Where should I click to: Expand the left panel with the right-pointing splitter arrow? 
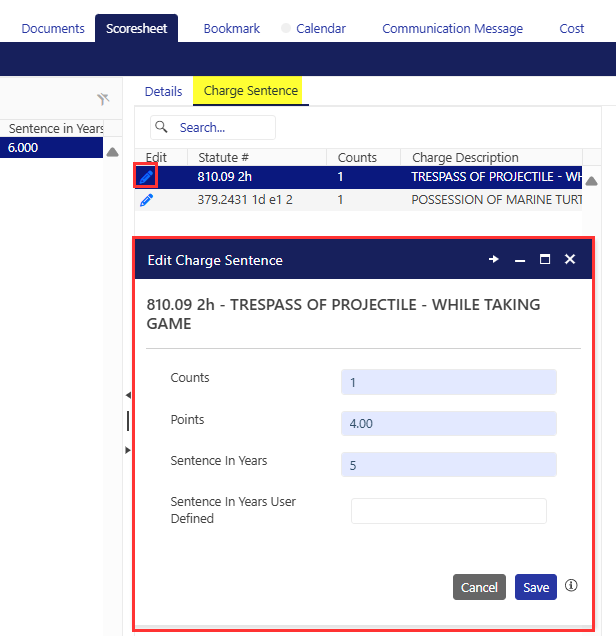(127, 450)
